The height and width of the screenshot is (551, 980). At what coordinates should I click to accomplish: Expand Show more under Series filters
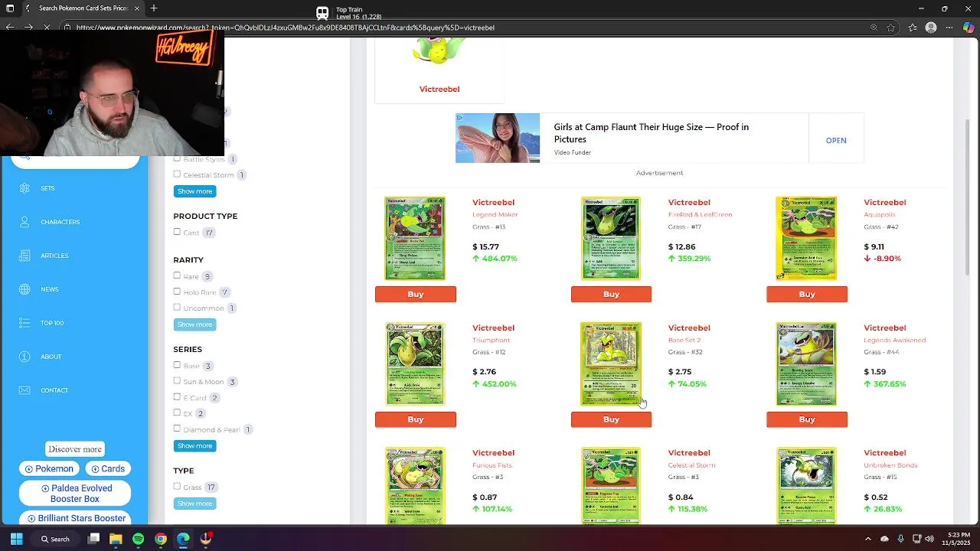tap(194, 445)
